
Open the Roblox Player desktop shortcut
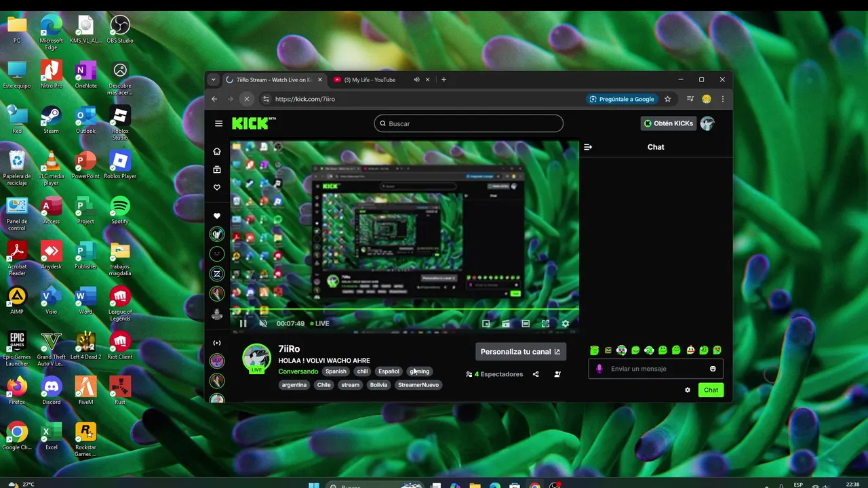tap(120, 165)
